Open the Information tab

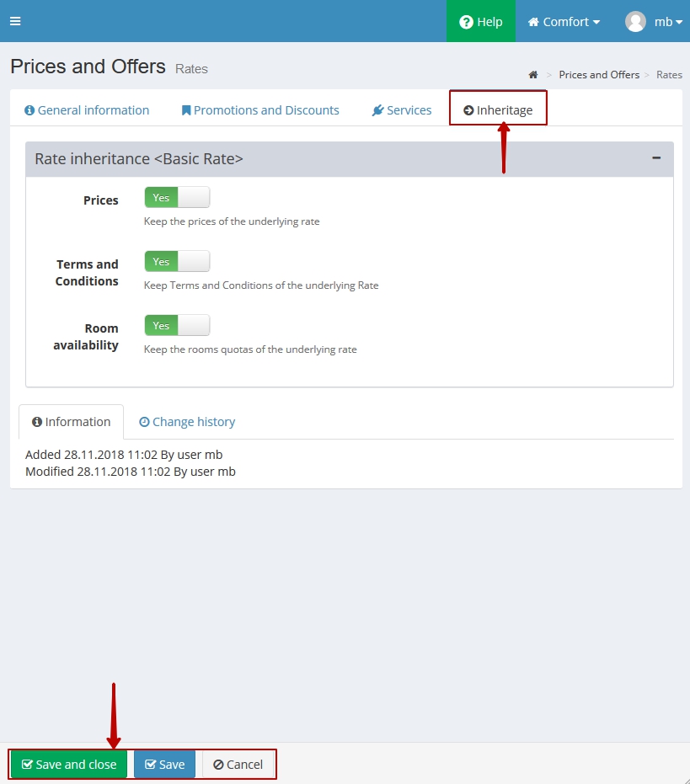[x=71, y=422]
